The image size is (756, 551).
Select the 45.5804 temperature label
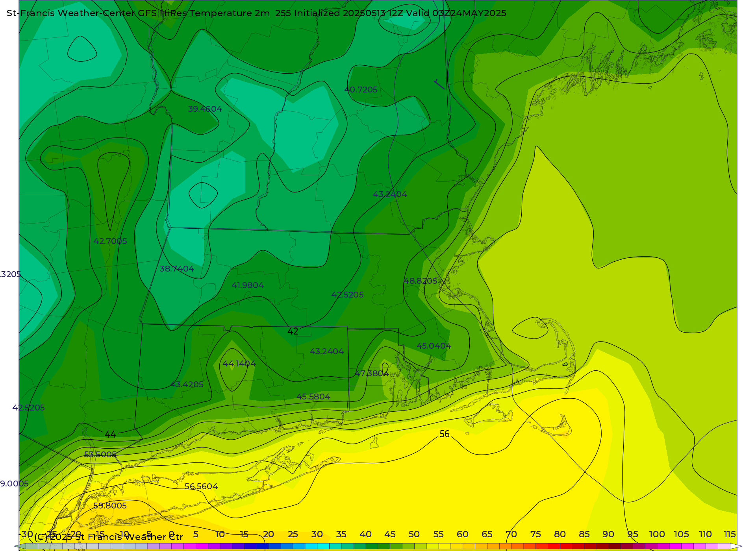(x=313, y=397)
